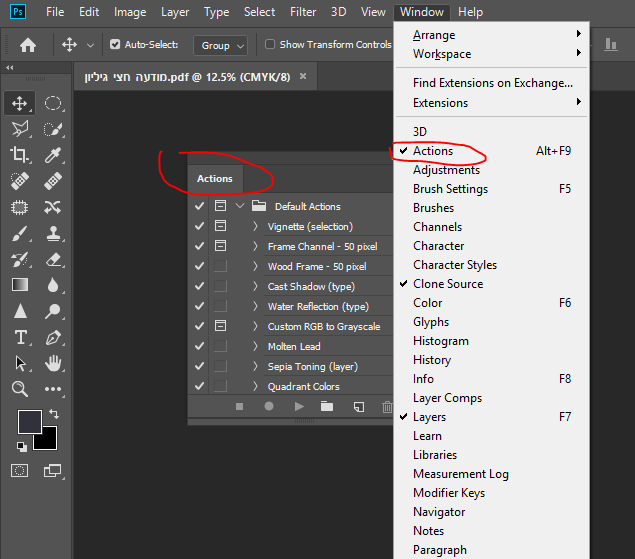Collapse Default Actions folder
635x559 pixels.
coord(240,206)
